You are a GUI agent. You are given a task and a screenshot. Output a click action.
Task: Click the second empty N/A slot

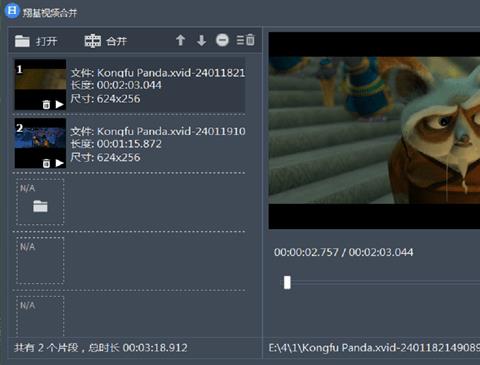click(40, 260)
